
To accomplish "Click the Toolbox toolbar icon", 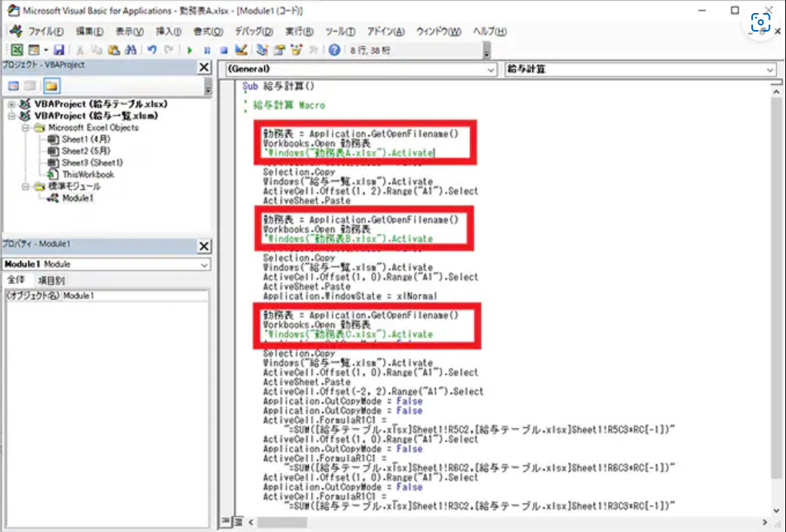I will pyautogui.click(x=314, y=49).
